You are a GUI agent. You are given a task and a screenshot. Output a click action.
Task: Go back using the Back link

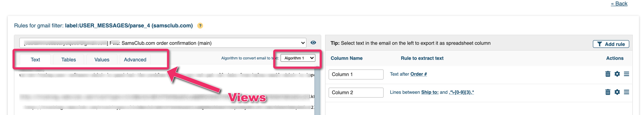[x=619, y=3]
